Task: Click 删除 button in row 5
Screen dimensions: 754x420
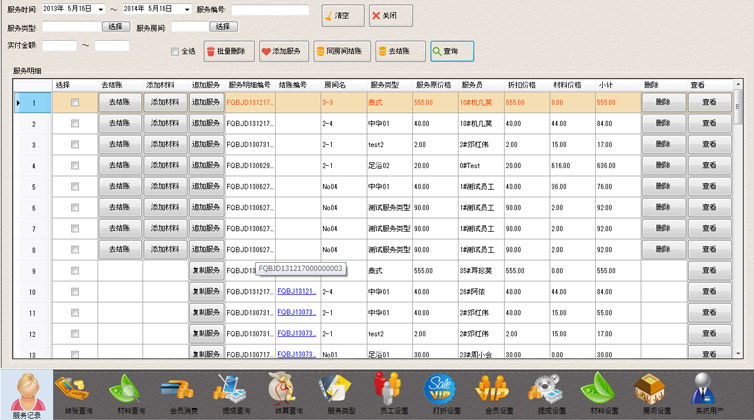Action: click(664, 186)
